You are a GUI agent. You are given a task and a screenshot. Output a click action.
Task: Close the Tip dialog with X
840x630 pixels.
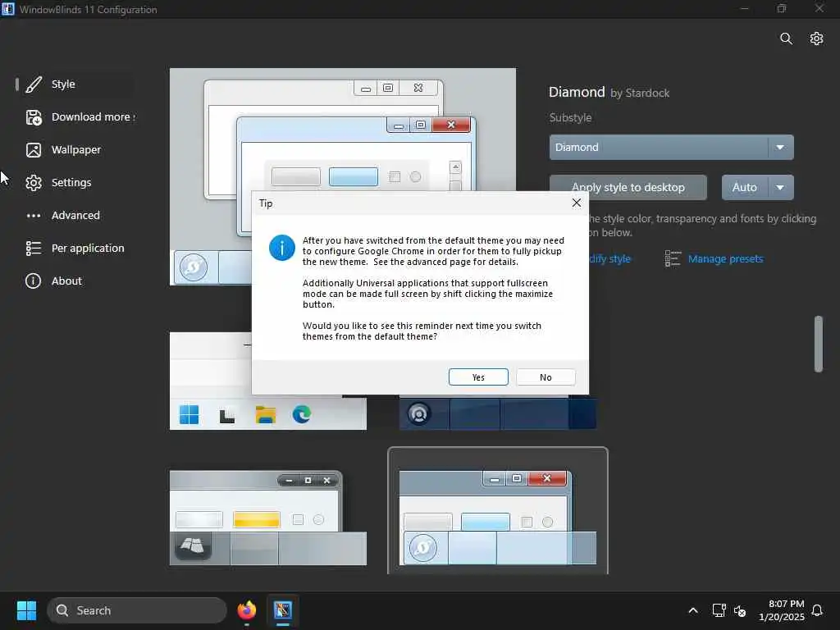click(577, 203)
